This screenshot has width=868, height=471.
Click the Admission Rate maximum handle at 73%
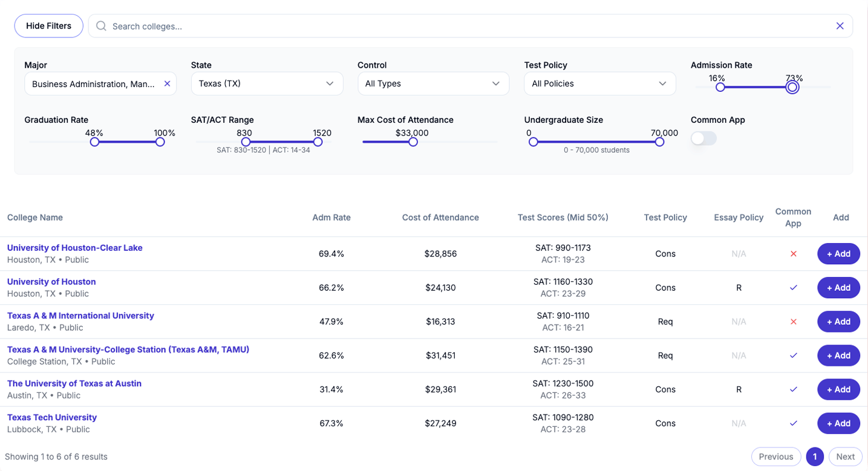click(792, 87)
